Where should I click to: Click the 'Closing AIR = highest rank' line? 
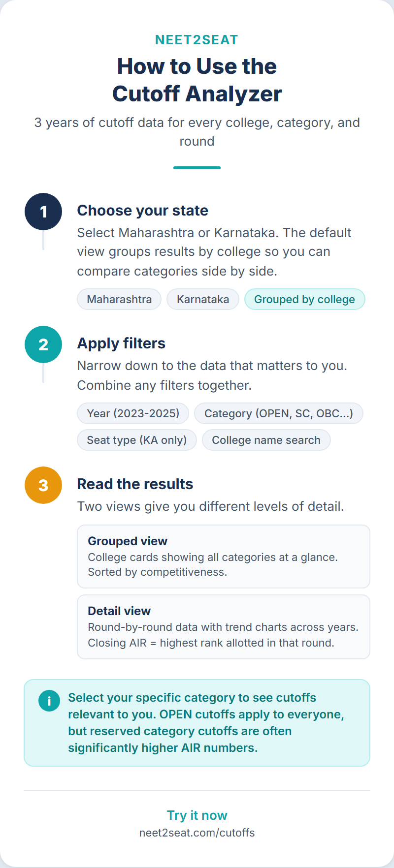click(x=211, y=643)
